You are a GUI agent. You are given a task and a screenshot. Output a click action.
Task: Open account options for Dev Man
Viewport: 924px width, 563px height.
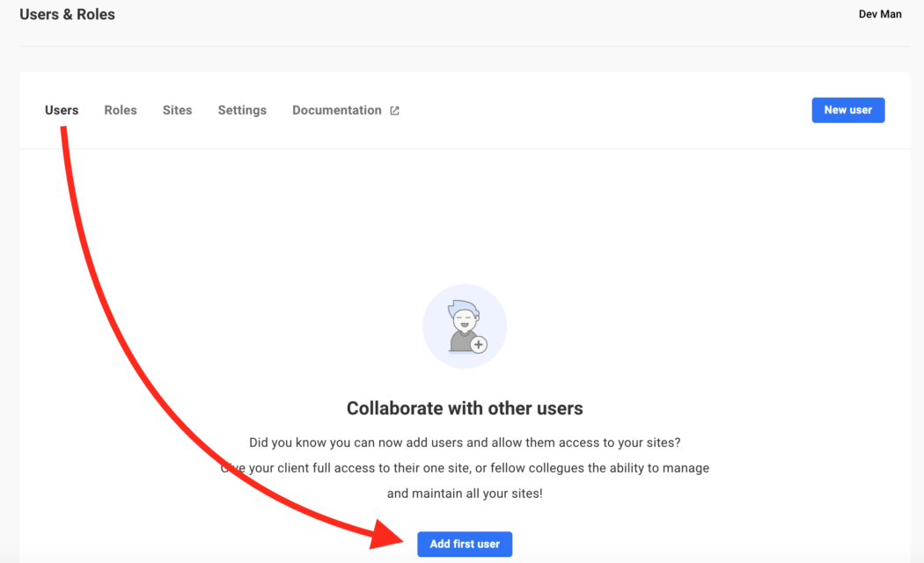[880, 14]
